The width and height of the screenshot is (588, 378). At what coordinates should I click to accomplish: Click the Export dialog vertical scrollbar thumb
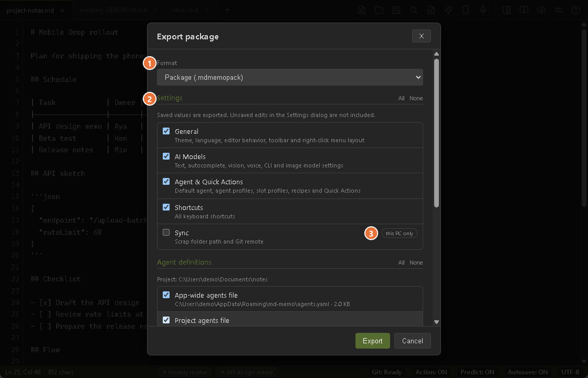(x=436, y=133)
